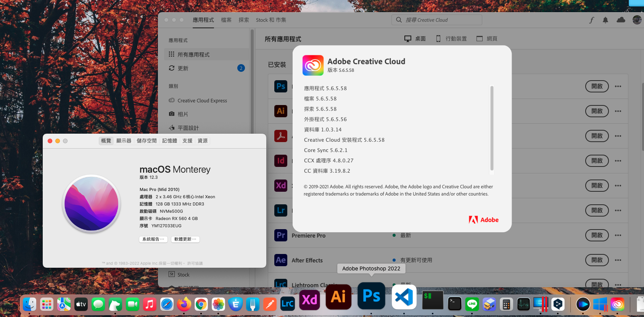Open 更新 in Creative Cloud sidebar
This screenshot has height=317, width=644.
[206, 68]
